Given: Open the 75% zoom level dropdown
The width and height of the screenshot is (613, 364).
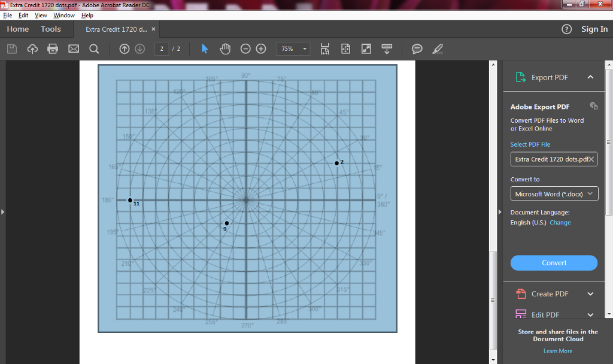Looking at the screenshot, I should 305,49.
